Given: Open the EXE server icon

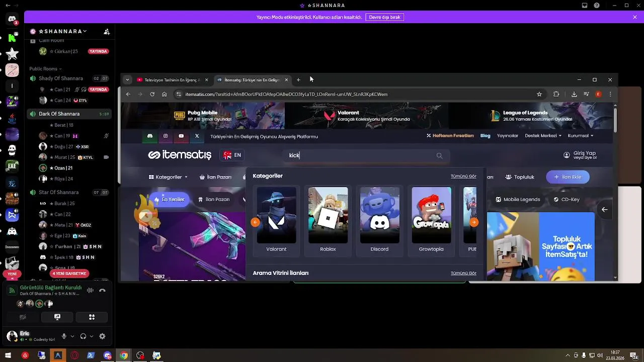Looking at the screenshot, I should click(x=12, y=166).
